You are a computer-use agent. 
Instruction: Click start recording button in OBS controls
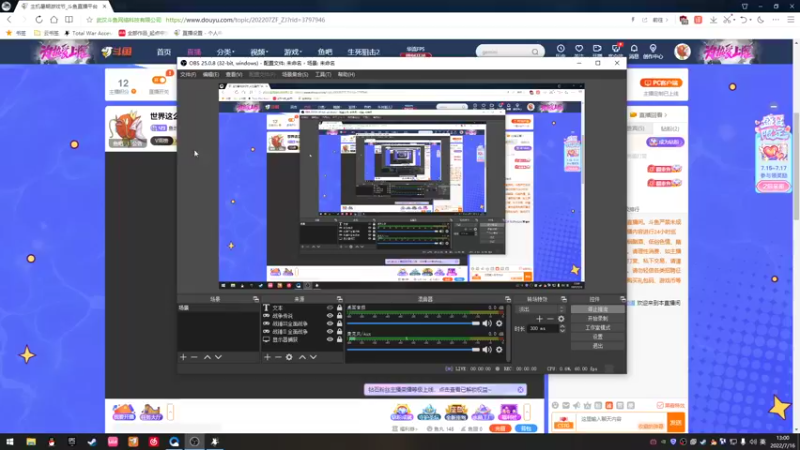coord(597,318)
